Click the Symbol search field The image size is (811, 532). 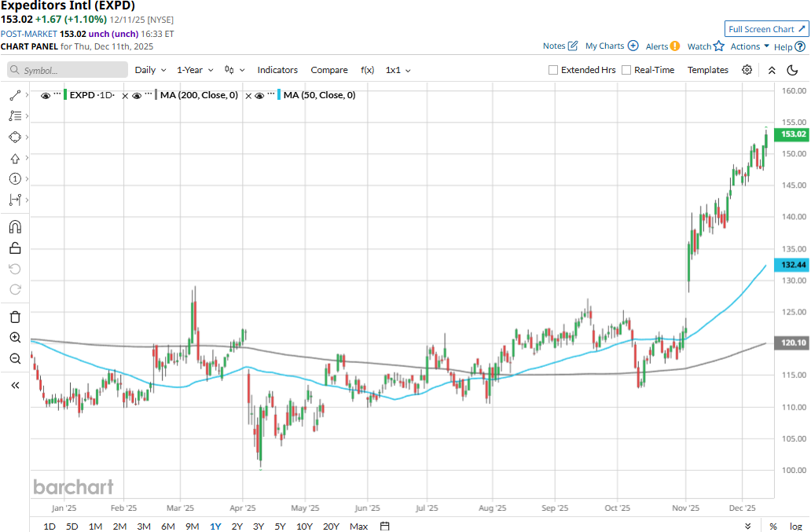point(67,70)
